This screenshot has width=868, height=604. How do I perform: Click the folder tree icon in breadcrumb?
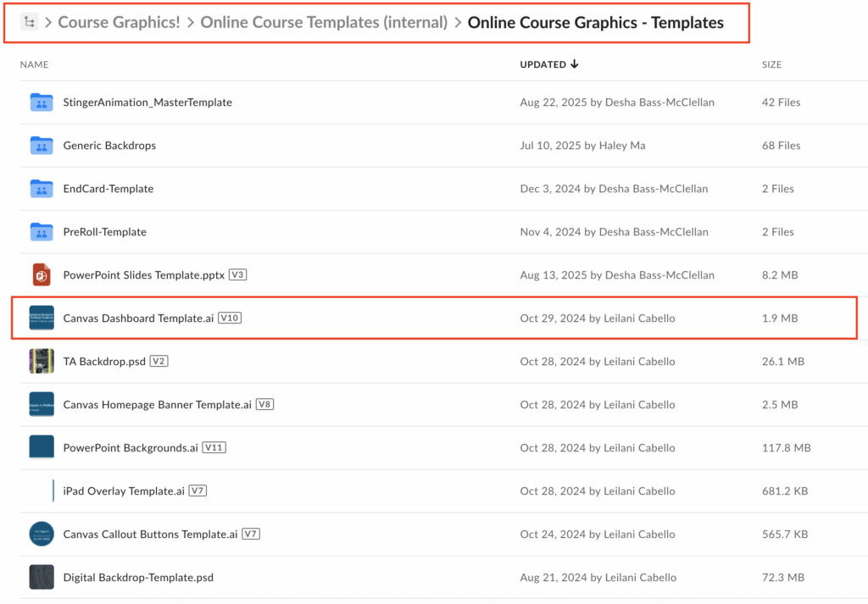[29, 23]
